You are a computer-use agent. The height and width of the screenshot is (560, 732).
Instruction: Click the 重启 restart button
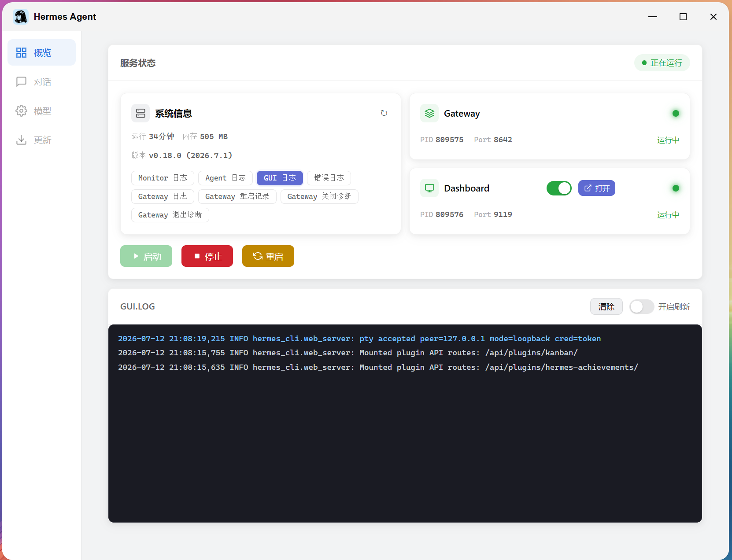point(268,256)
